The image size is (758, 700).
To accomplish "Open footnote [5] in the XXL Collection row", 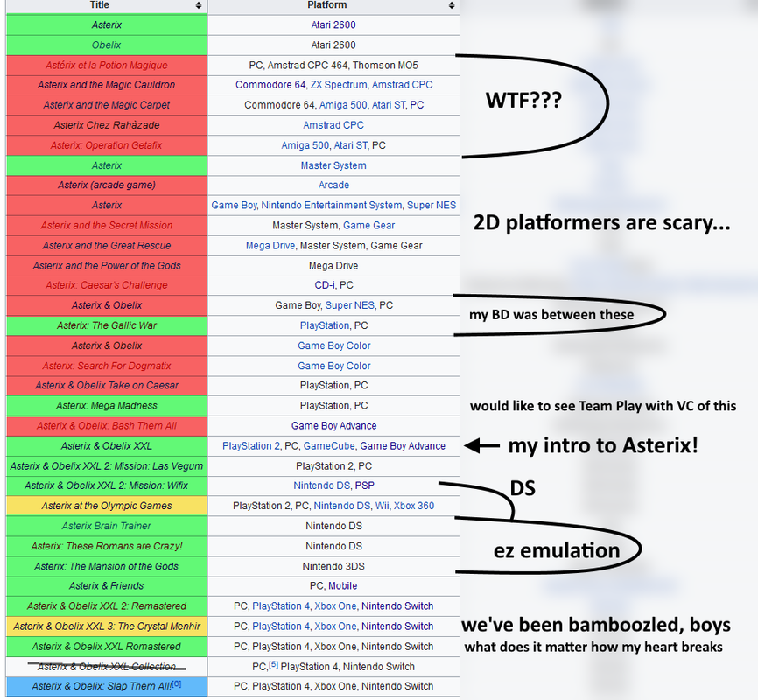I will coord(274,664).
